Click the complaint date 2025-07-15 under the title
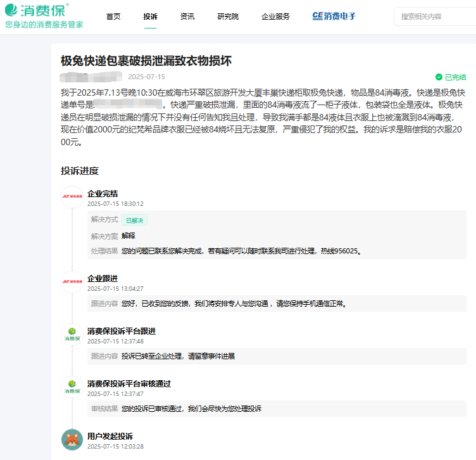The height and width of the screenshot is (460, 476). point(147,77)
